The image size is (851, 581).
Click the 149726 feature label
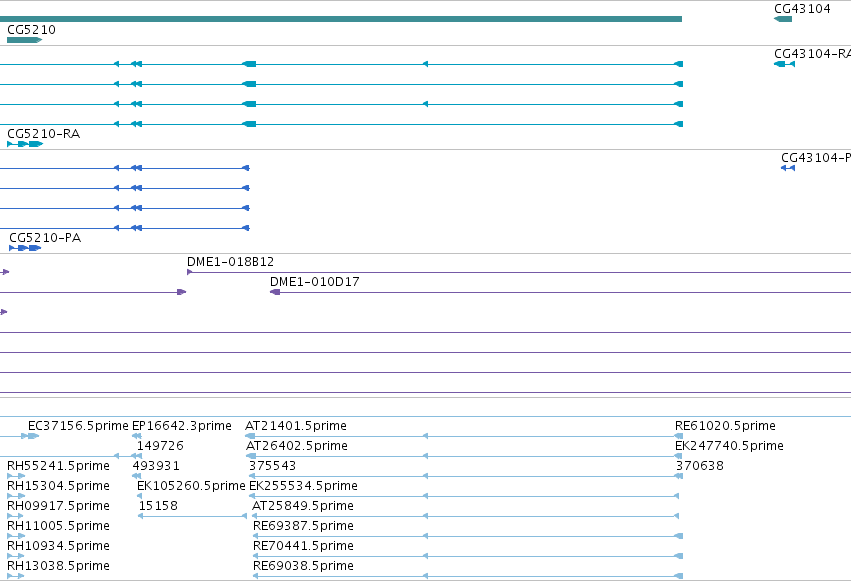160,446
